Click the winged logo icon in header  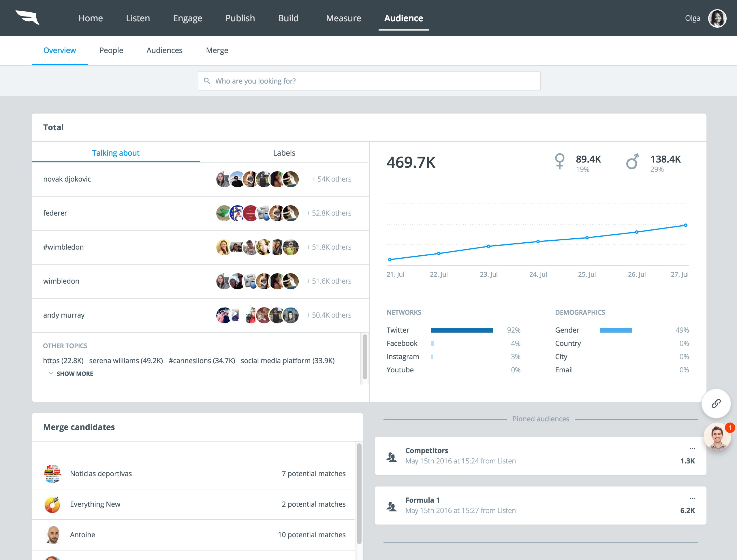coord(27,17)
